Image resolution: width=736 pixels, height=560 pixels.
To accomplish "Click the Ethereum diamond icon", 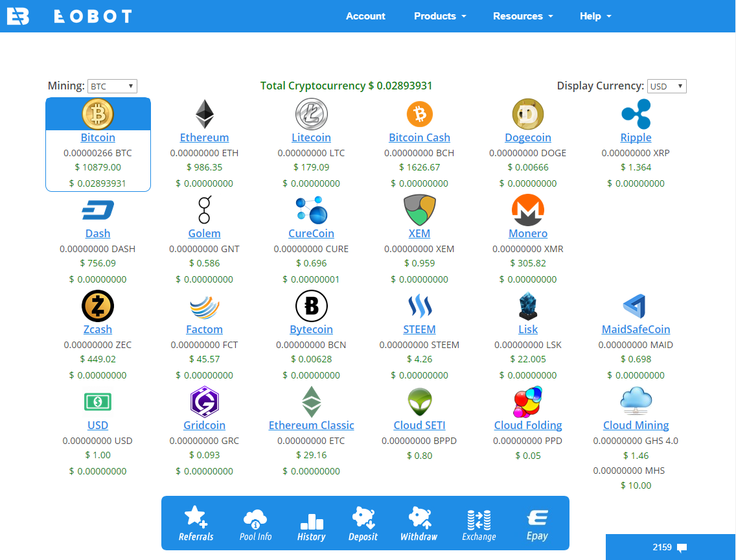I will click(x=204, y=114).
